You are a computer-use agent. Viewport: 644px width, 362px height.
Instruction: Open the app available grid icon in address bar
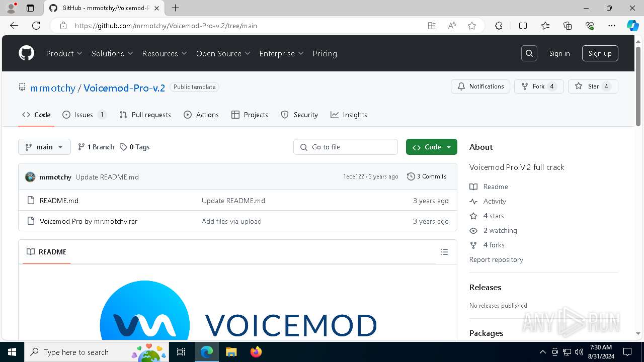coord(432,26)
